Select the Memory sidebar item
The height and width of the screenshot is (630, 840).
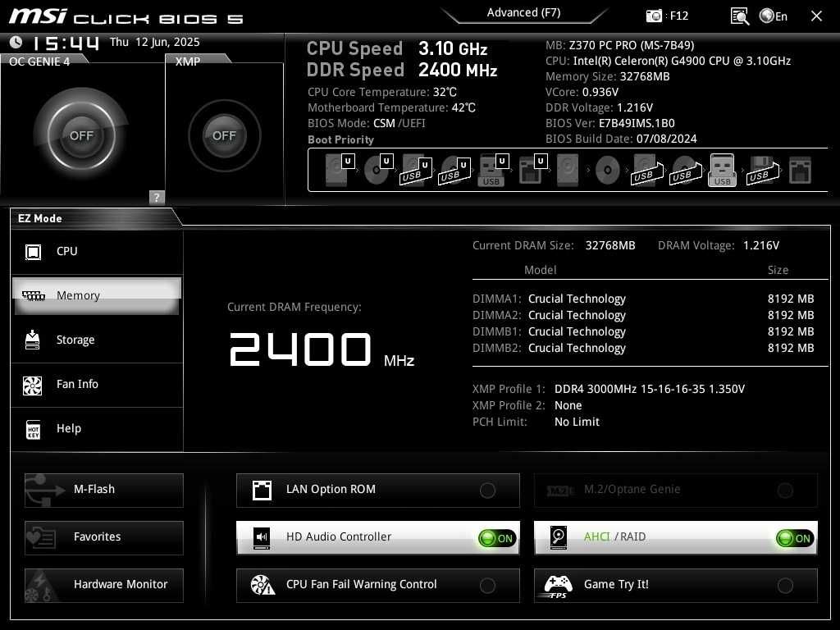coord(97,295)
